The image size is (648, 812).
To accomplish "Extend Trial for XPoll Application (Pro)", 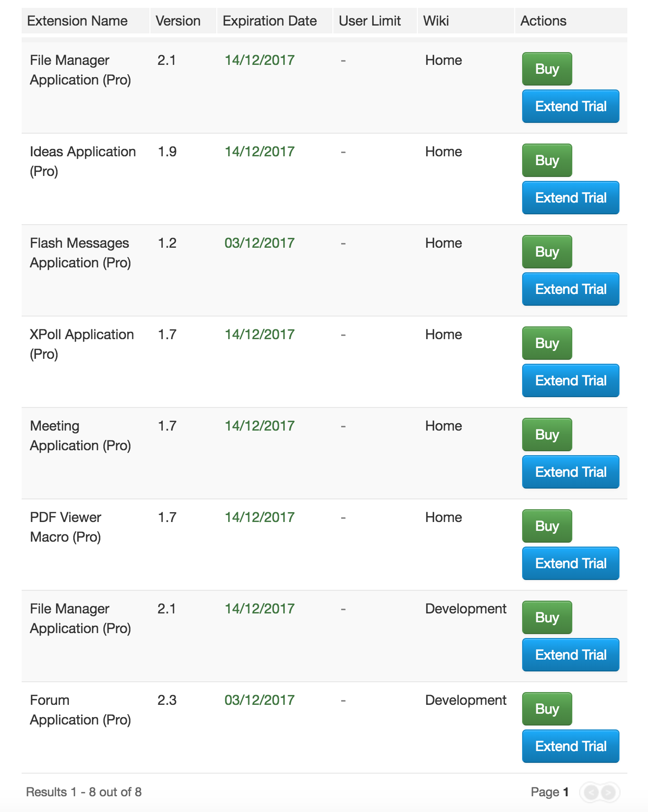I will 570,380.
